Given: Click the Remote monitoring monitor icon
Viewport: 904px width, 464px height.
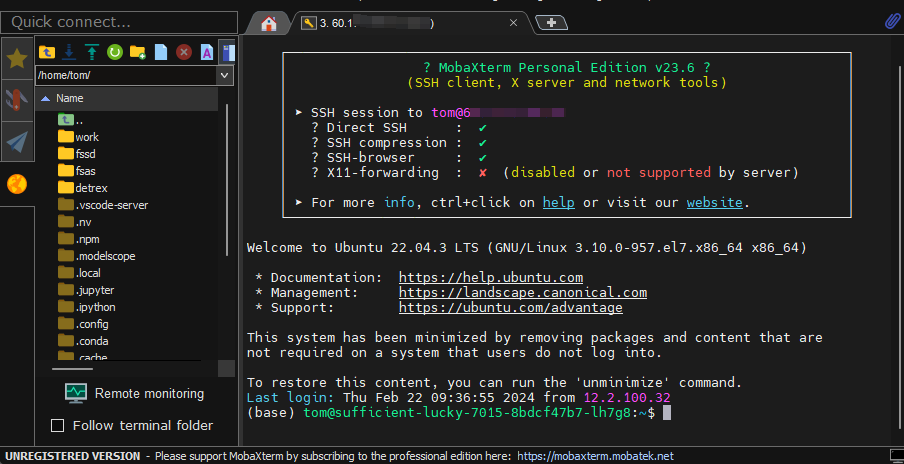Looking at the screenshot, I should click(x=76, y=393).
